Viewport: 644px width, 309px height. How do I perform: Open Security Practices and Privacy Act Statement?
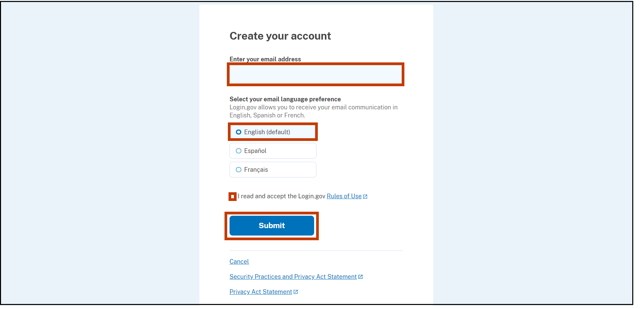click(292, 276)
